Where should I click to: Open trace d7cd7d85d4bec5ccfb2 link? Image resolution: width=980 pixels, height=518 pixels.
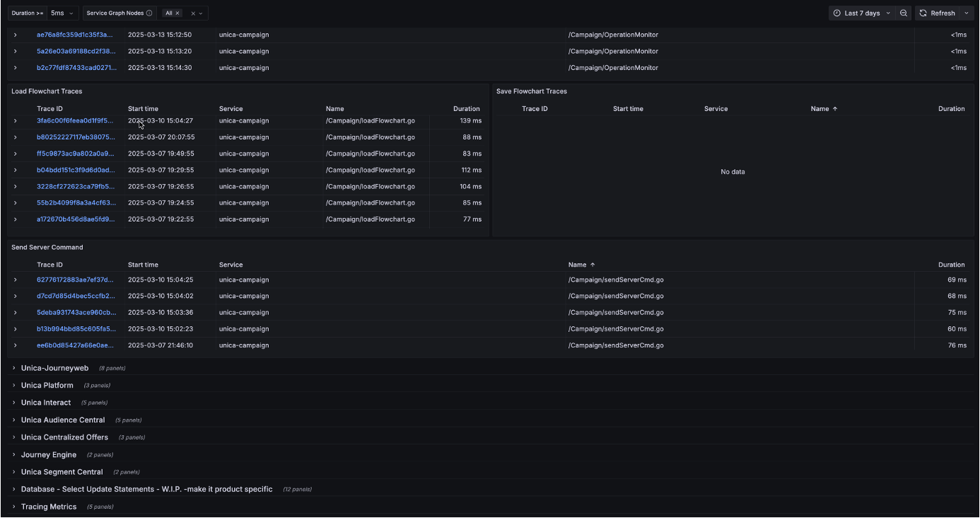point(76,296)
